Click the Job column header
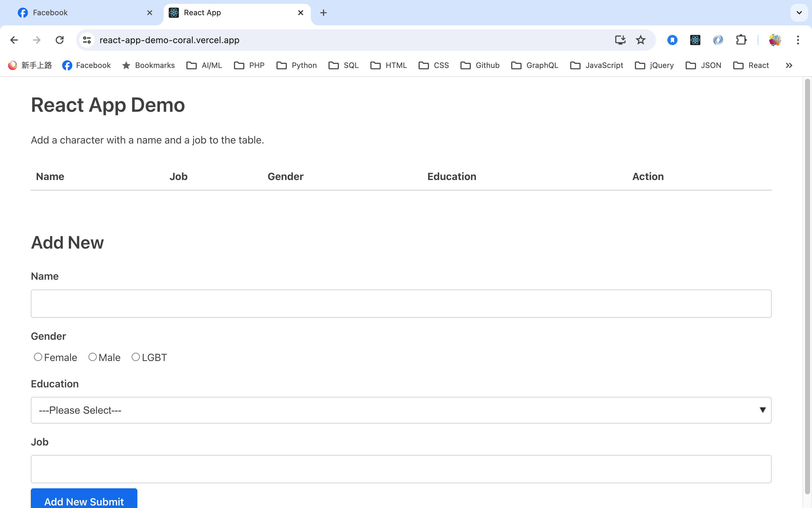812x508 pixels. click(x=178, y=177)
